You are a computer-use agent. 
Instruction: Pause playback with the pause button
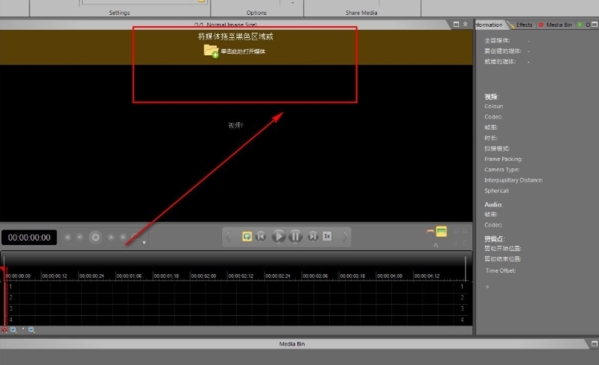click(x=295, y=237)
